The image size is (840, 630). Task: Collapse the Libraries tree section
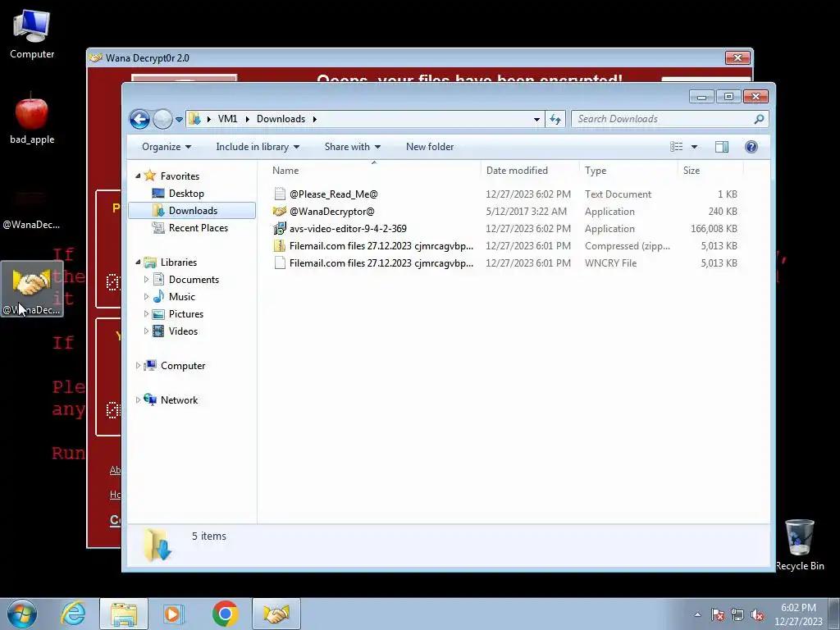tap(138, 262)
